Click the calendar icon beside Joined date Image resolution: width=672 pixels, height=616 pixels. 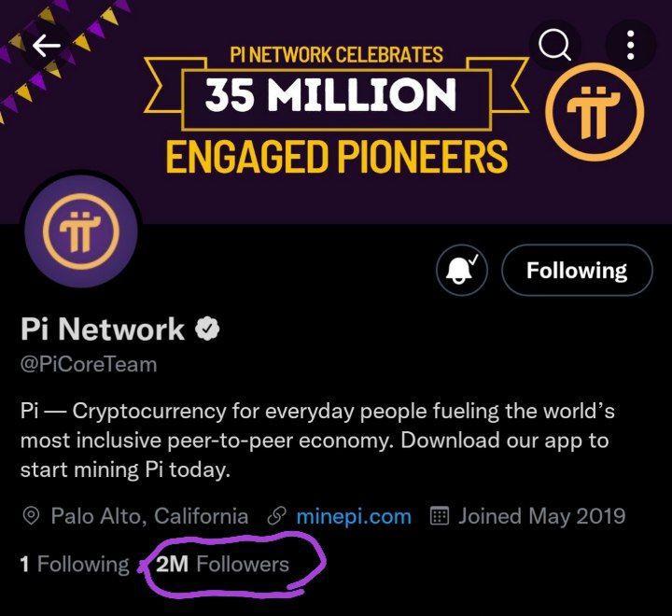point(440,516)
